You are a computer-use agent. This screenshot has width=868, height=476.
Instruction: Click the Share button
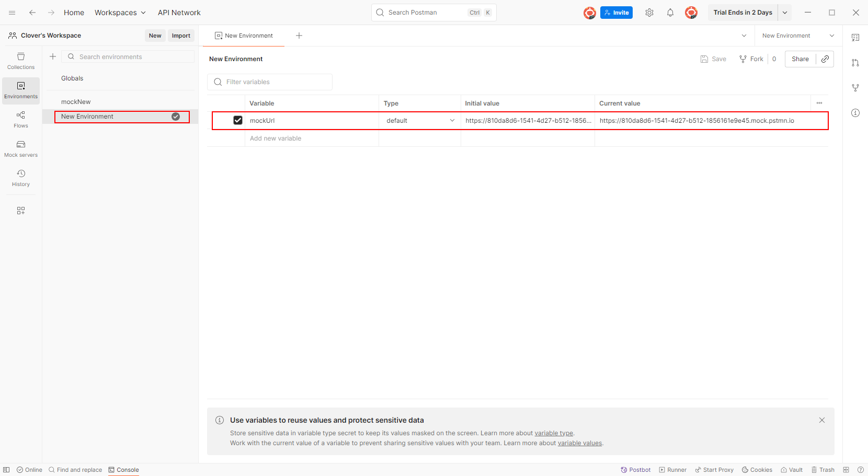click(800, 59)
